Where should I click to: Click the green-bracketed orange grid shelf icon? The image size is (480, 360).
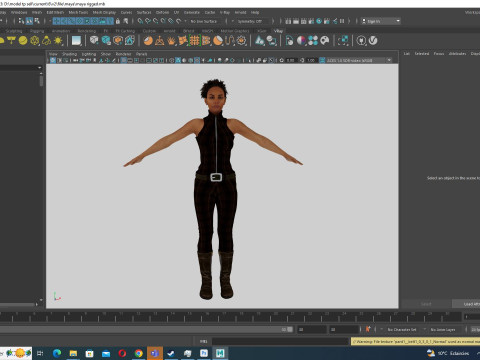pos(194,41)
